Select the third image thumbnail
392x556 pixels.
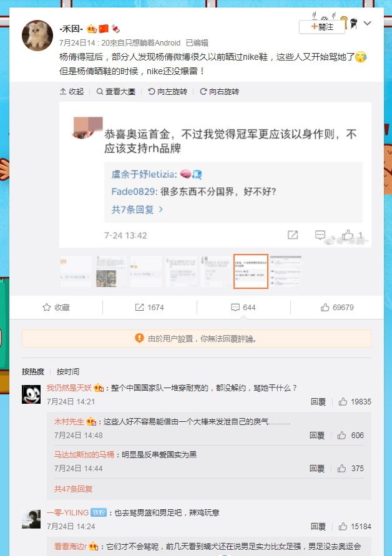coord(145,271)
